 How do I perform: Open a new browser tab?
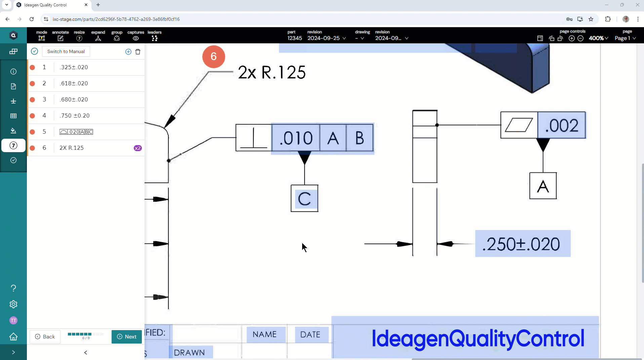pyautogui.click(x=98, y=5)
